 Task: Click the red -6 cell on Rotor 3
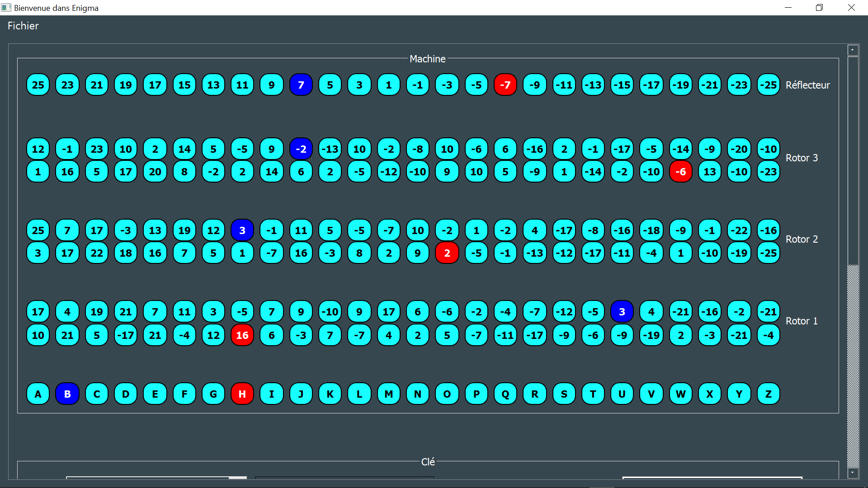pos(680,172)
